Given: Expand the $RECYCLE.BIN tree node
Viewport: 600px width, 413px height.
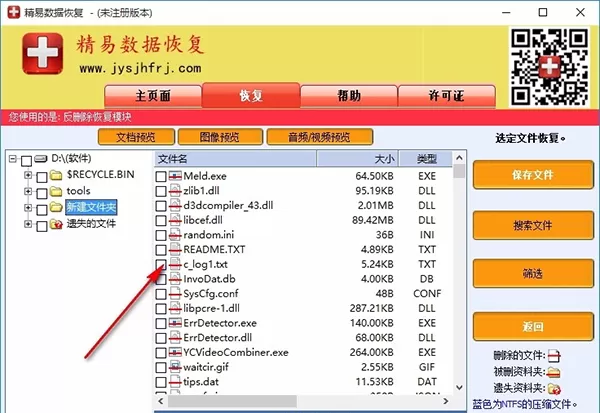Looking at the screenshot, I should tap(28, 175).
